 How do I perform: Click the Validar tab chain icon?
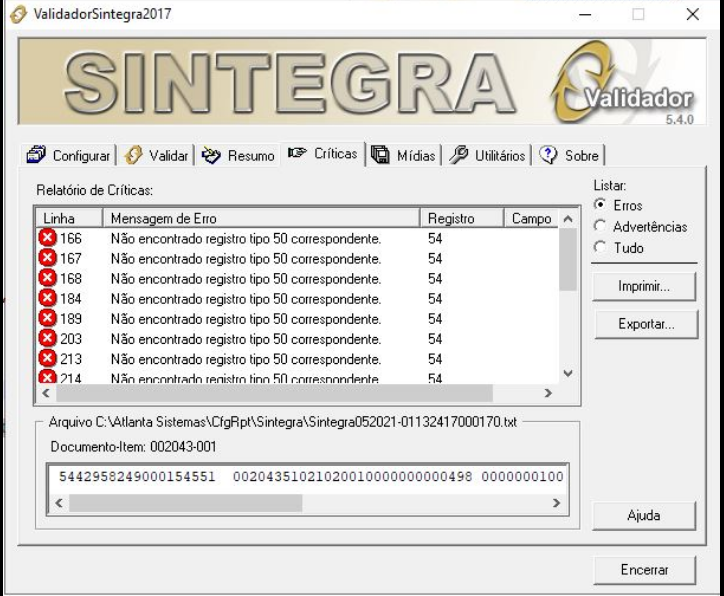(x=133, y=155)
